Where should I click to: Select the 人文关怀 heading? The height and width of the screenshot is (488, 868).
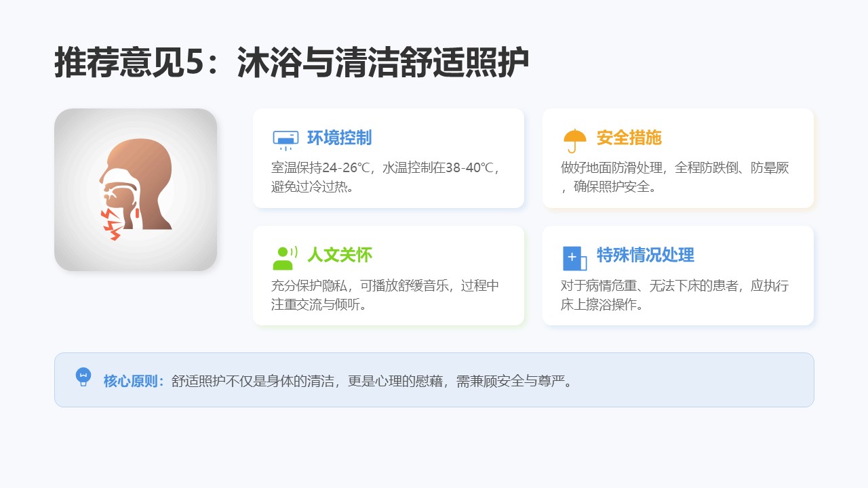point(339,255)
